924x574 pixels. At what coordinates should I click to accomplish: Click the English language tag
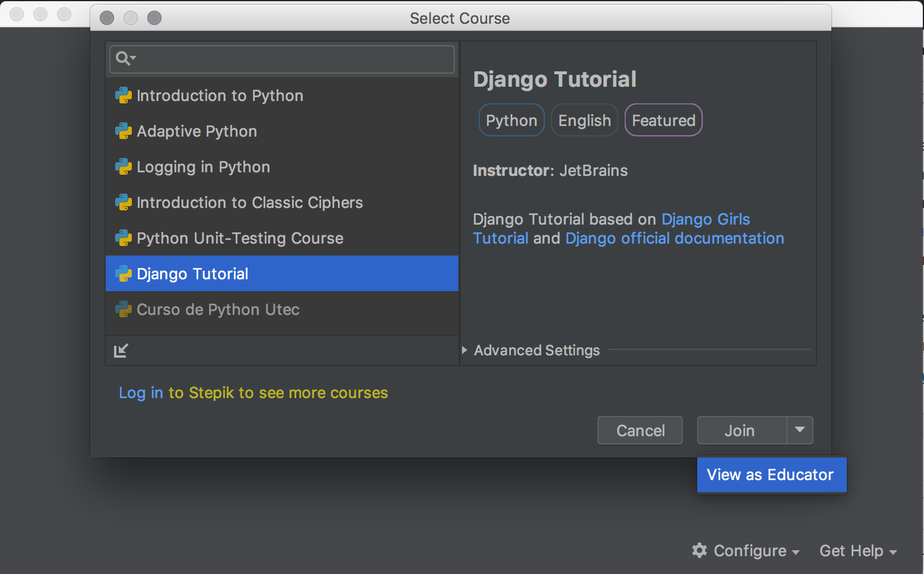pos(584,120)
